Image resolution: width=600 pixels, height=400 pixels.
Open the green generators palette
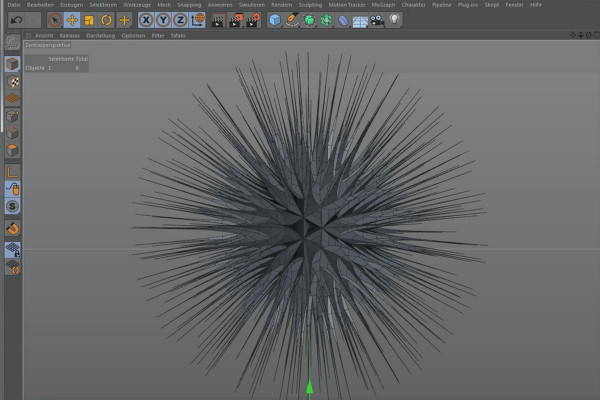(309, 20)
